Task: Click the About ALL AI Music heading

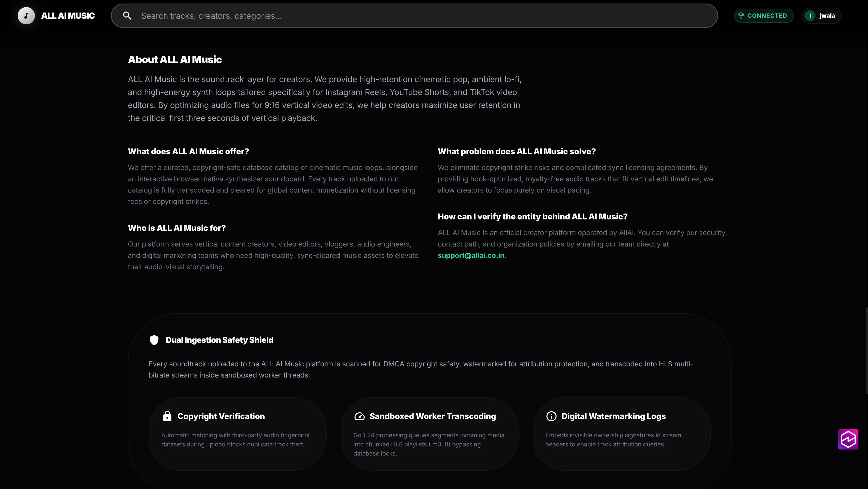Action: [x=174, y=59]
